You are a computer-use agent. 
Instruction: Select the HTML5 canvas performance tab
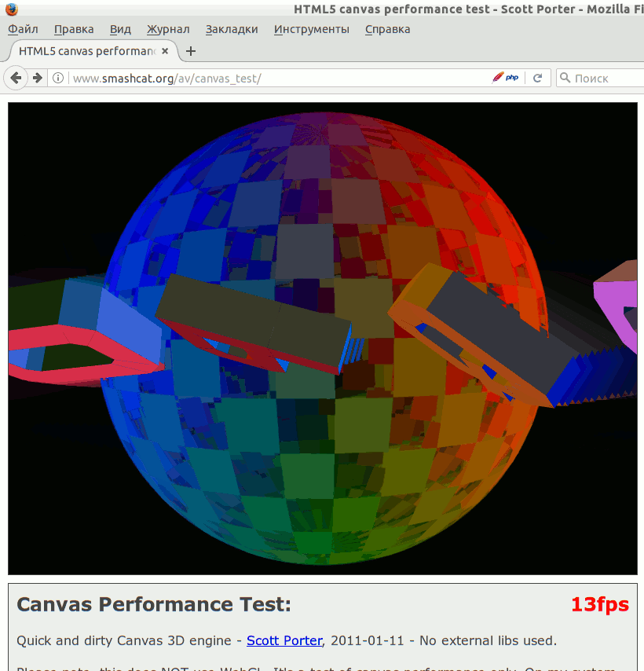tap(86, 51)
